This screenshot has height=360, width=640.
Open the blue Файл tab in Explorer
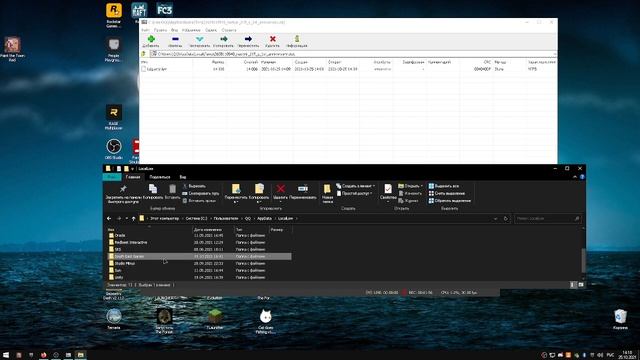[112, 177]
